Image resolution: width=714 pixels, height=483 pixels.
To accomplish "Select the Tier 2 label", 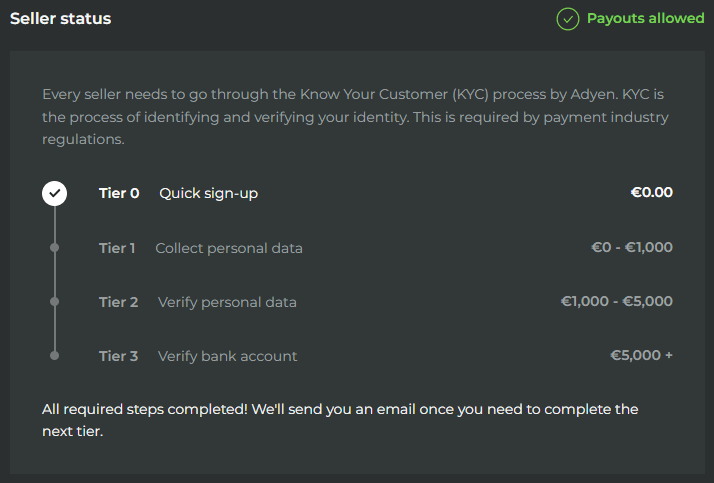I will pos(118,302).
